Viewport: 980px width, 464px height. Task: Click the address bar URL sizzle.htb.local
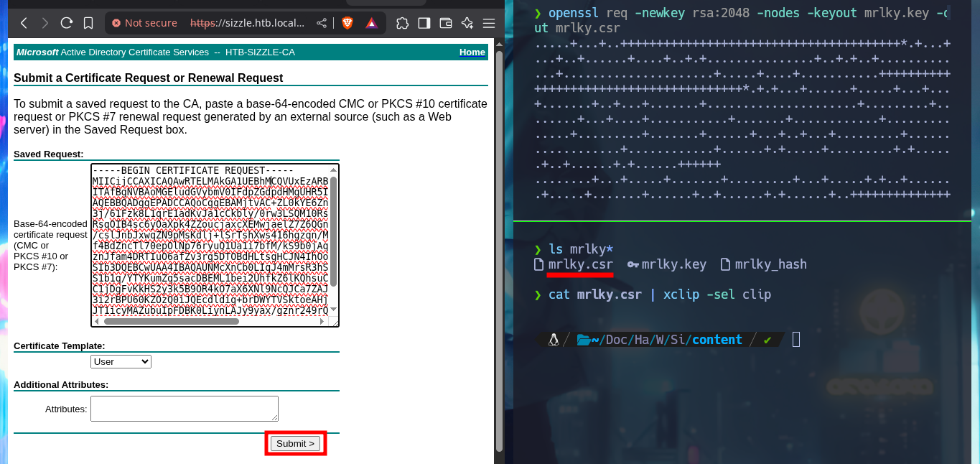[248, 23]
